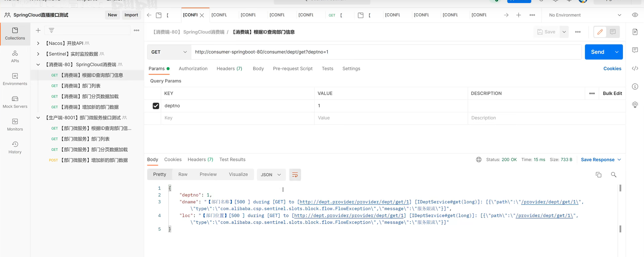This screenshot has height=257, width=644.
Task: Toggle line wrap in response body
Action: click(295, 175)
